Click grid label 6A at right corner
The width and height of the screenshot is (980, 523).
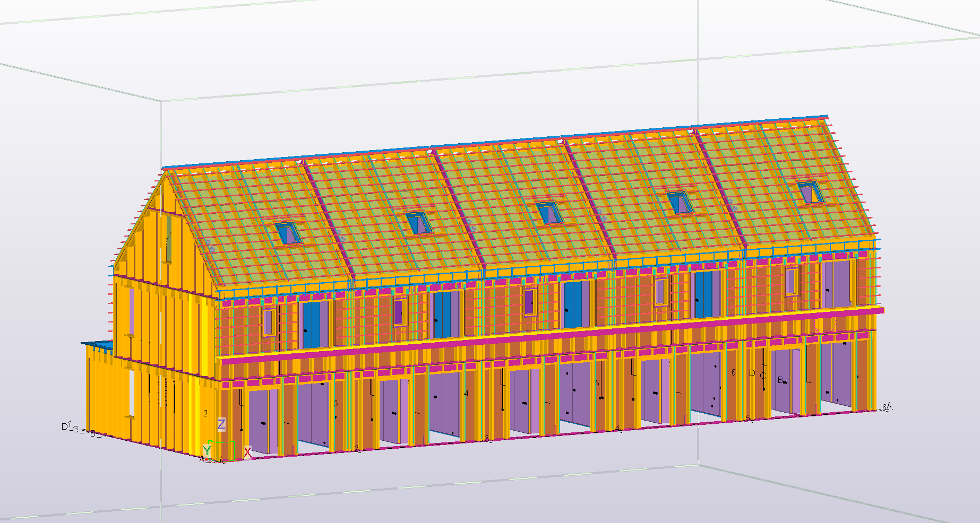(887, 407)
